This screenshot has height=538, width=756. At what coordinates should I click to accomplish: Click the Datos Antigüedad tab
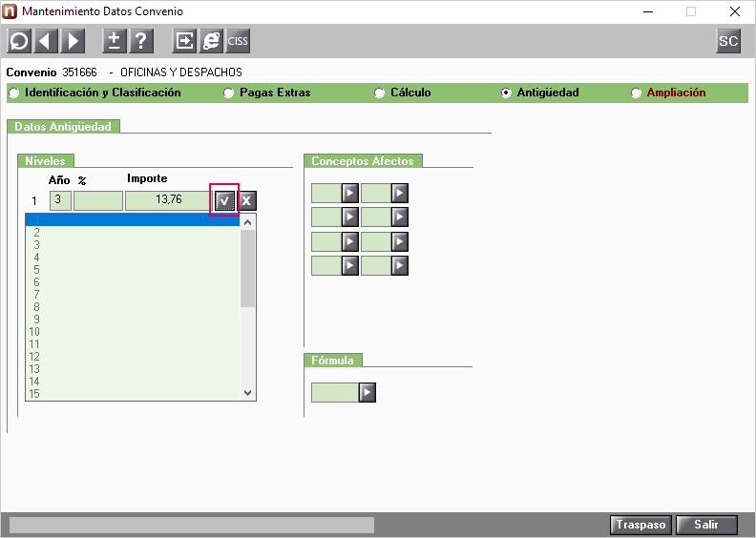tap(63, 127)
